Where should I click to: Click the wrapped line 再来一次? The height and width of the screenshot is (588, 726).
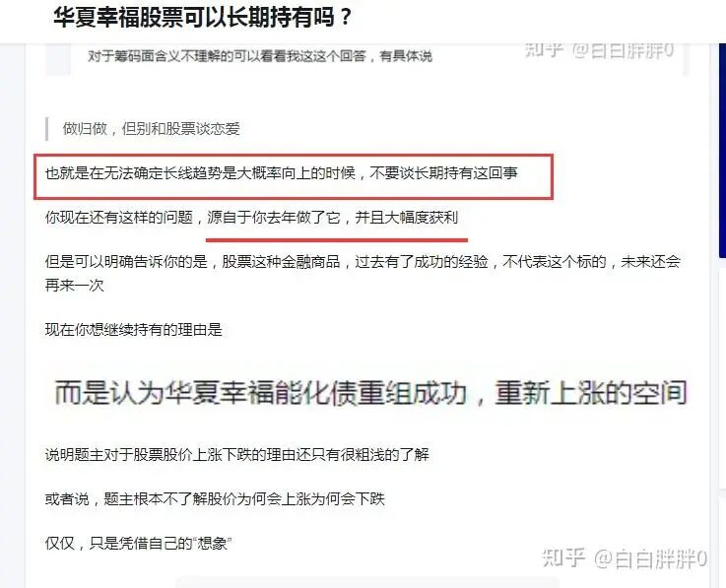click(74, 285)
